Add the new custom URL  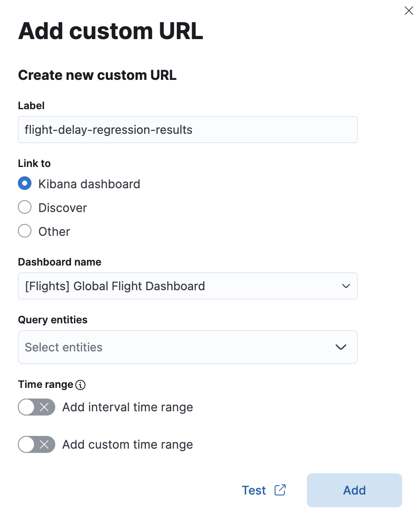pyautogui.click(x=354, y=490)
